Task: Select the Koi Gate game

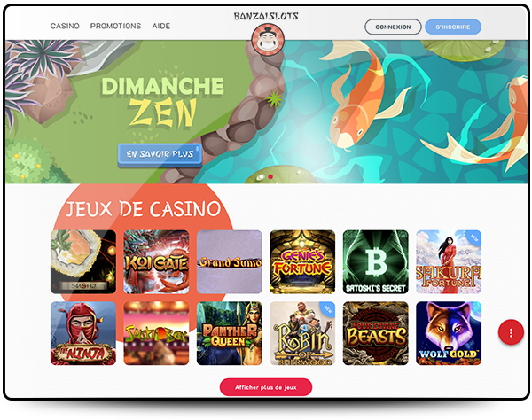Action: [x=156, y=261]
